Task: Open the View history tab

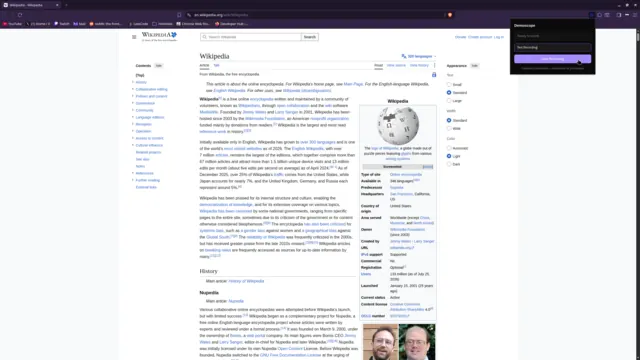Action: click(x=419, y=65)
